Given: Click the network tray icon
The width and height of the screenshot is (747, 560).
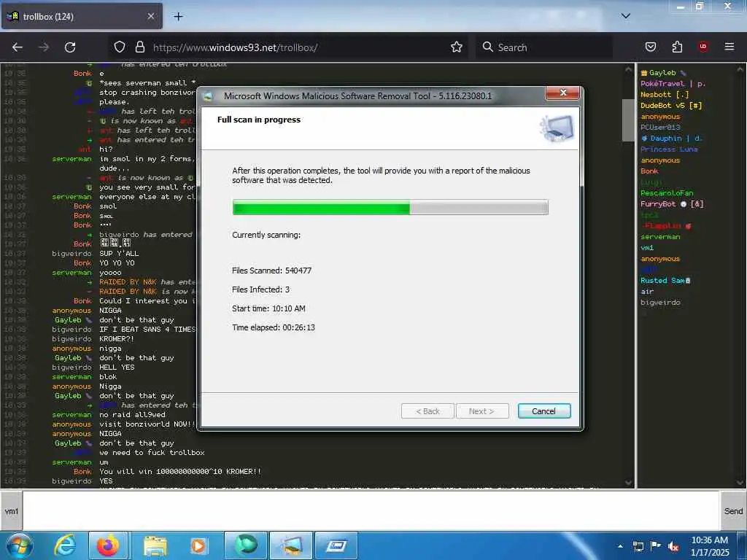Looking at the screenshot, I should pyautogui.click(x=638, y=546).
